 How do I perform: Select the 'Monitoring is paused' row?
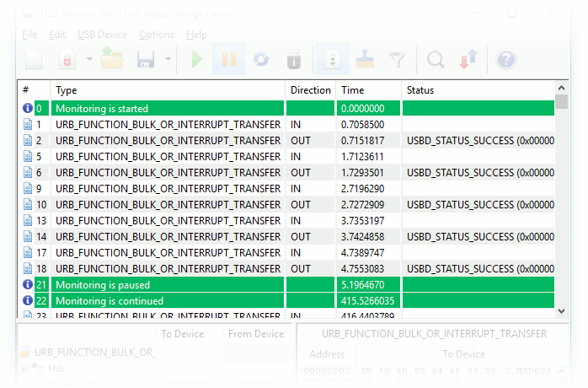(x=168, y=285)
